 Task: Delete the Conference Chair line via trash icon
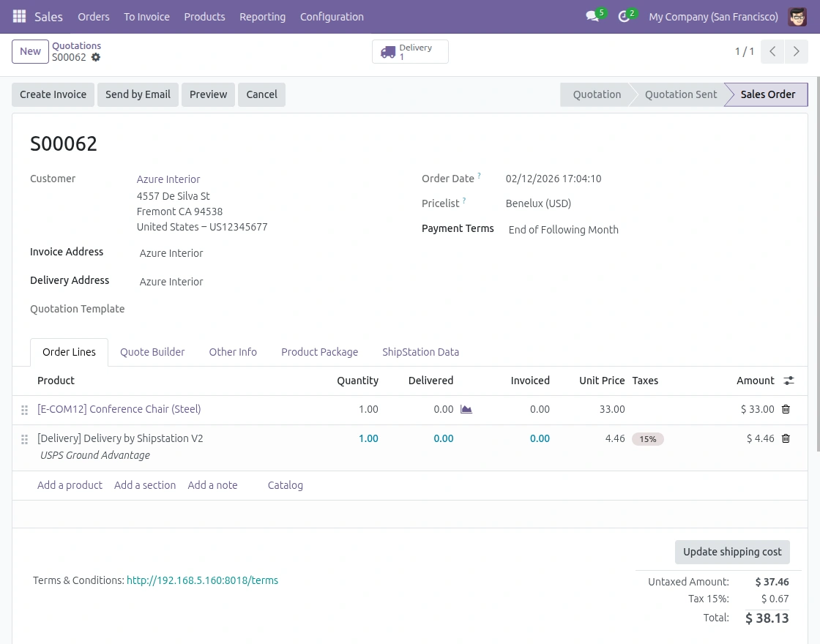[x=786, y=409]
